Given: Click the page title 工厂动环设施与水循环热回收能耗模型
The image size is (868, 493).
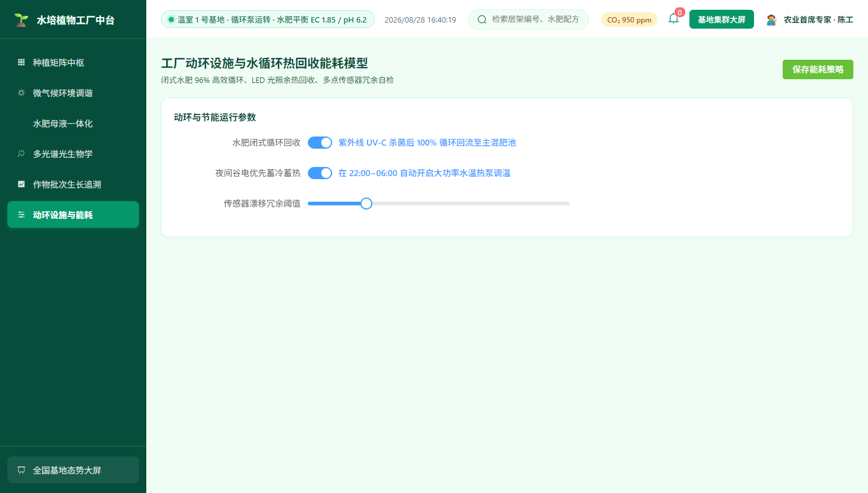Looking at the screenshot, I should click(265, 63).
